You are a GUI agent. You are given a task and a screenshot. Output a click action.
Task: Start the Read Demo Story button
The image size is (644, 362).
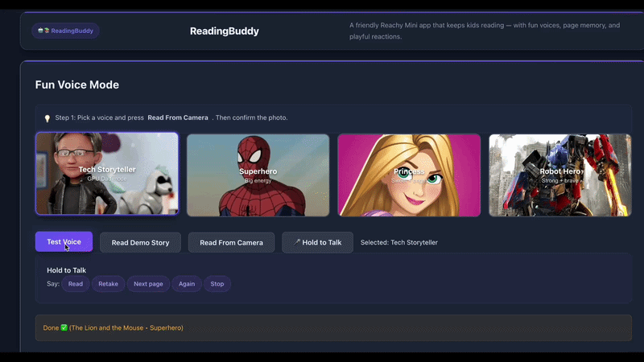coord(140,243)
